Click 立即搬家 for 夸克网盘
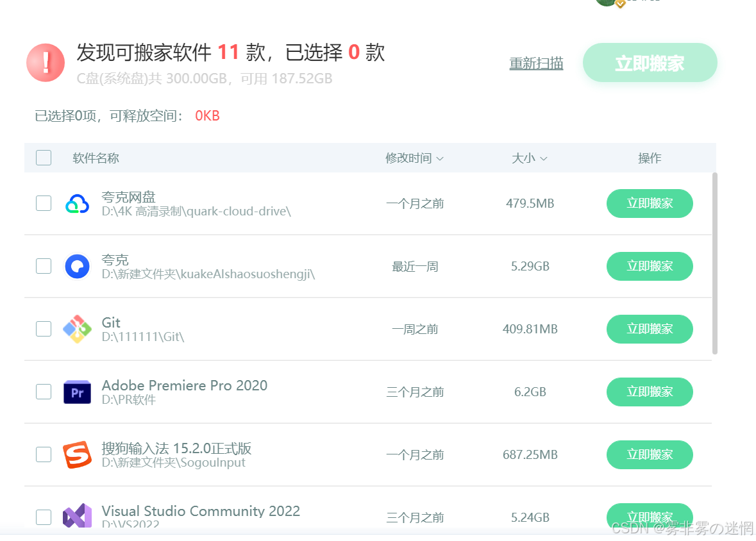The image size is (756, 541). (650, 203)
